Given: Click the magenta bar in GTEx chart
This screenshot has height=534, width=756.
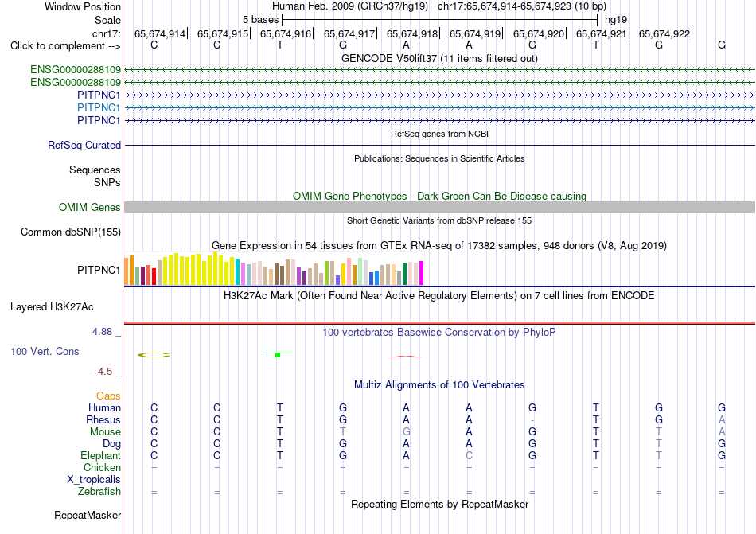Looking at the screenshot, I should pos(422,273).
